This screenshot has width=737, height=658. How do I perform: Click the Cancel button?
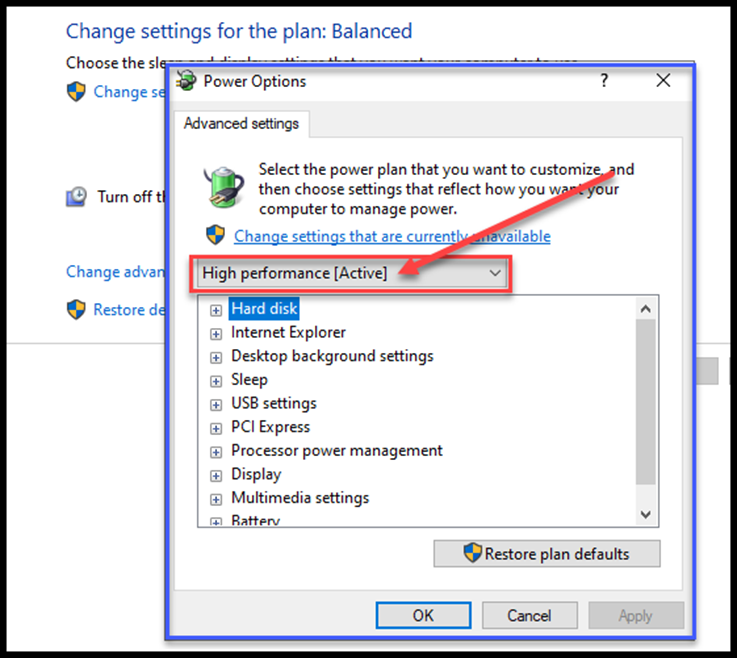pos(529,615)
